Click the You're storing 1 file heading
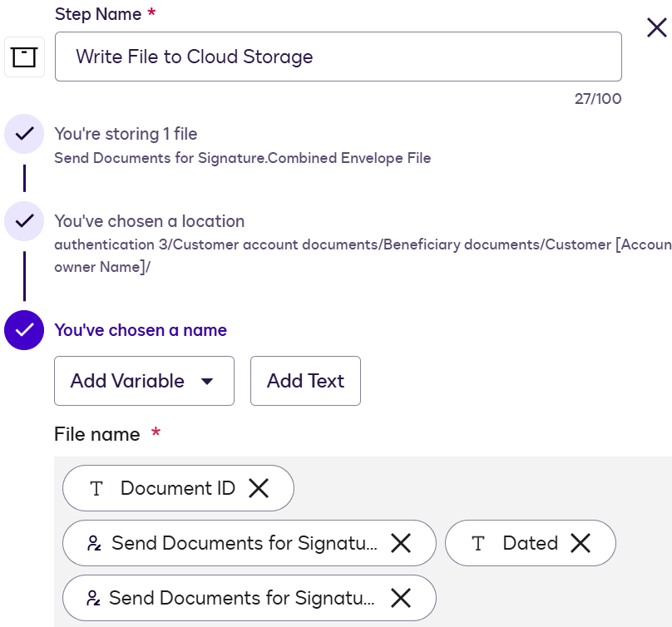 click(x=126, y=134)
